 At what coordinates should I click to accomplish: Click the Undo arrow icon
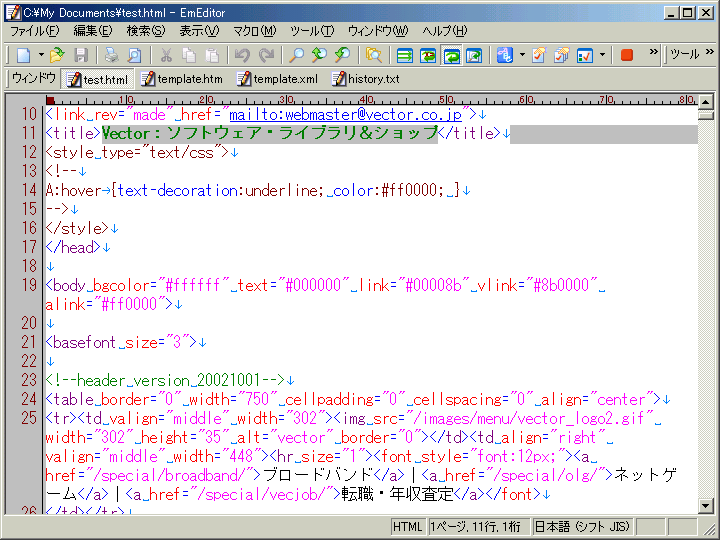[242, 56]
